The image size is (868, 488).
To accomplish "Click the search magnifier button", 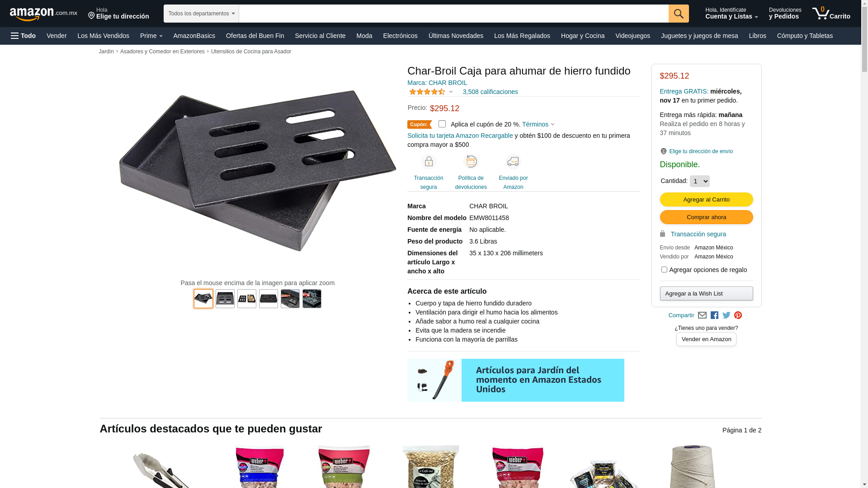I will coord(679,14).
